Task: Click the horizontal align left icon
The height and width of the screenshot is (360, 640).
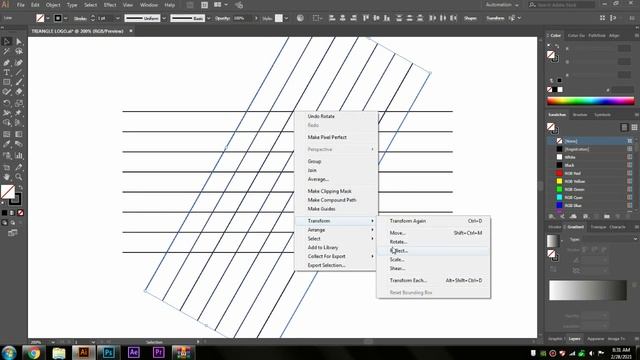Action: pos(332,18)
